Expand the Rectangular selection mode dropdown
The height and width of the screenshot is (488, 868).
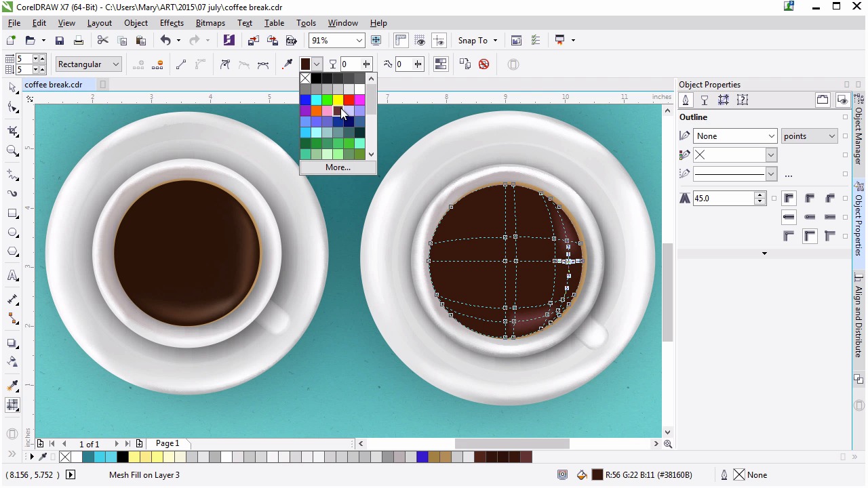tap(115, 64)
